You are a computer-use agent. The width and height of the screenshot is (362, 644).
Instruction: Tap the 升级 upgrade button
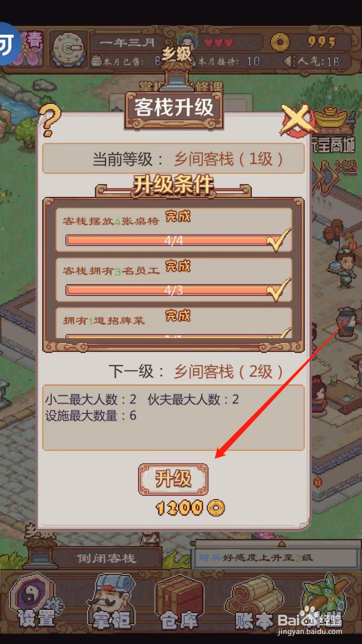tap(173, 479)
